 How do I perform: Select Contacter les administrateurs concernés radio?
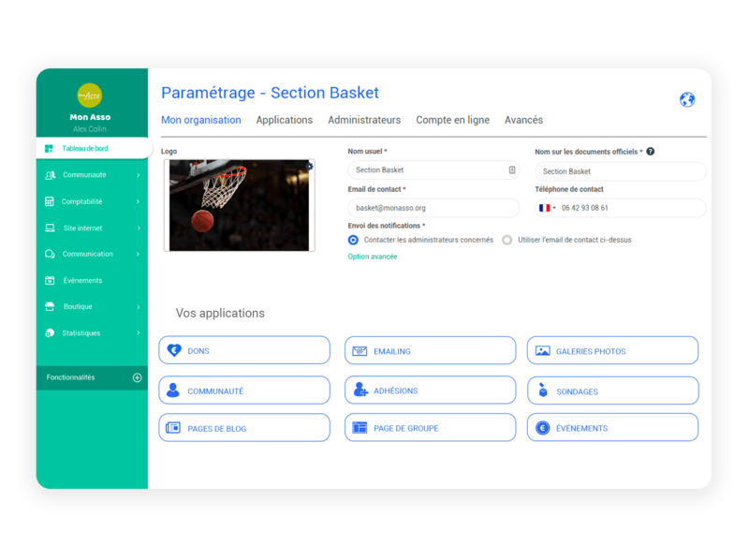pyautogui.click(x=353, y=240)
